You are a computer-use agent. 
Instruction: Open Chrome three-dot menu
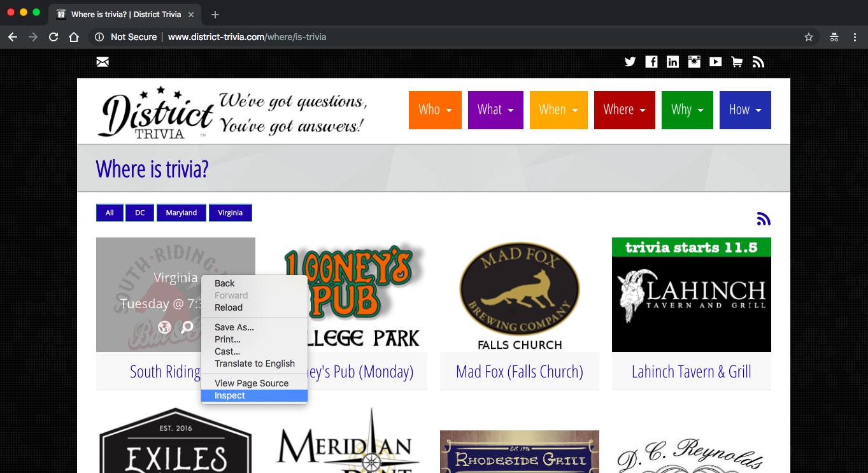click(855, 37)
